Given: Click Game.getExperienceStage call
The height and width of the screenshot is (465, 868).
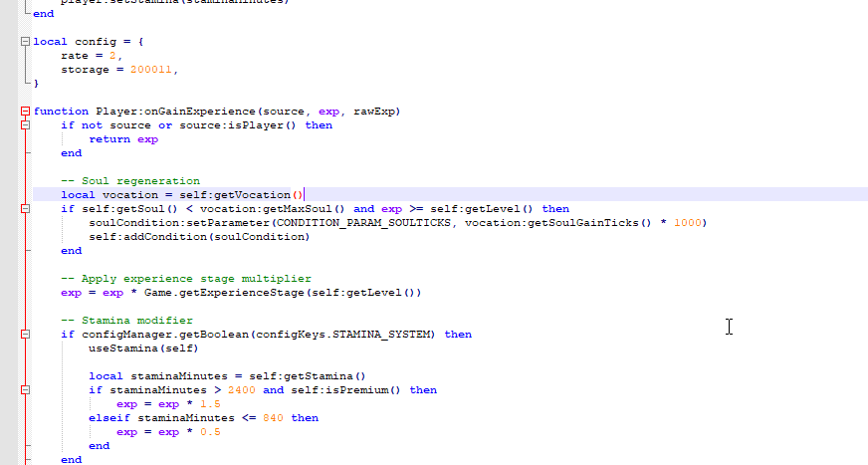Looking at the screenshot, I should [x=224, y=293].
